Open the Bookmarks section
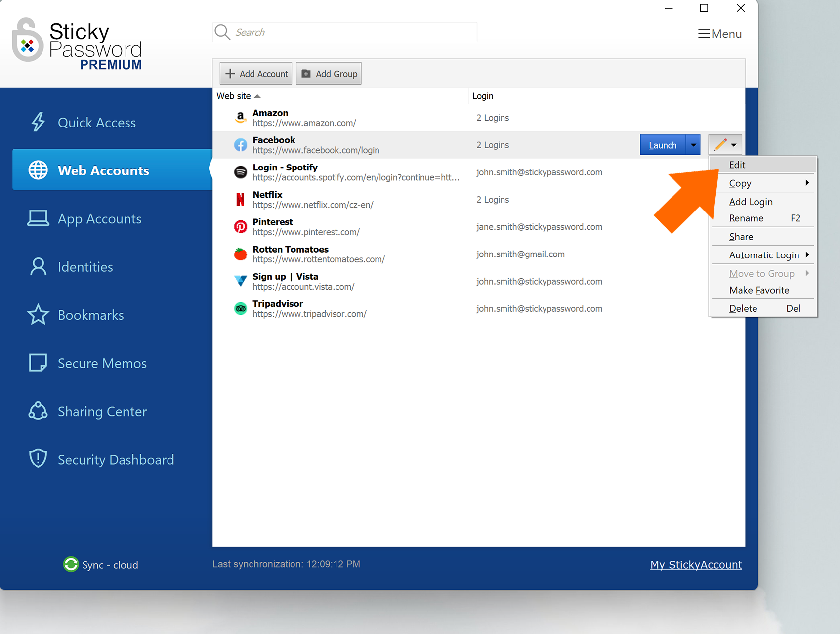The image size is (840, 634). 91,315
